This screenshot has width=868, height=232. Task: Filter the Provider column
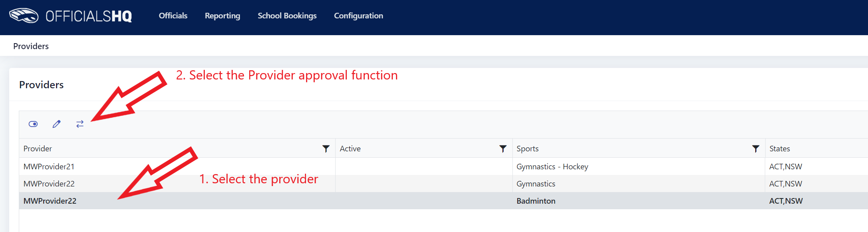point(326,149)
